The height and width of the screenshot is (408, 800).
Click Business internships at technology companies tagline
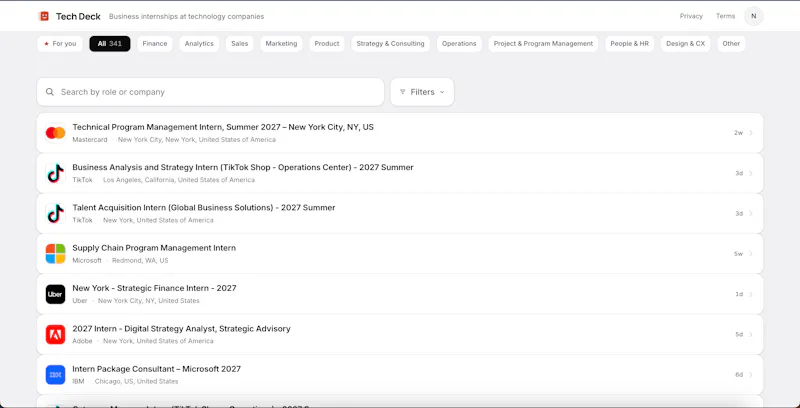point(186,16)
